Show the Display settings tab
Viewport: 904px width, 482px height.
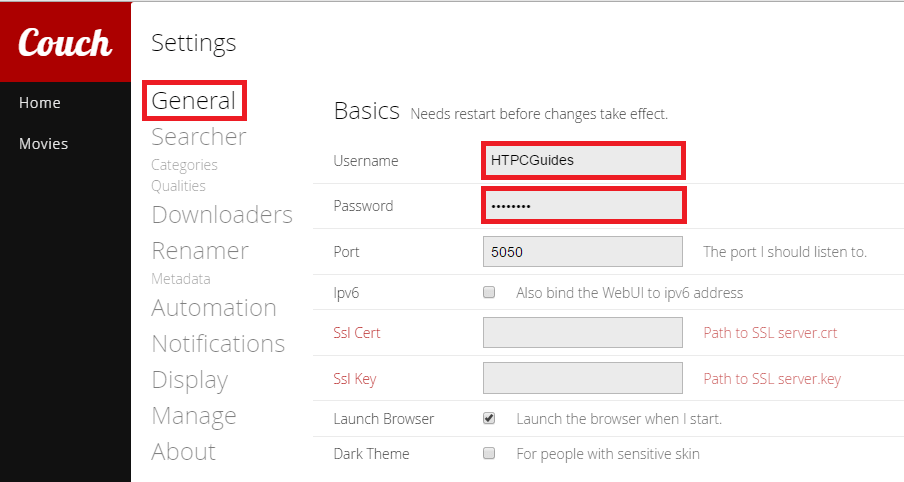click(189, 380)
